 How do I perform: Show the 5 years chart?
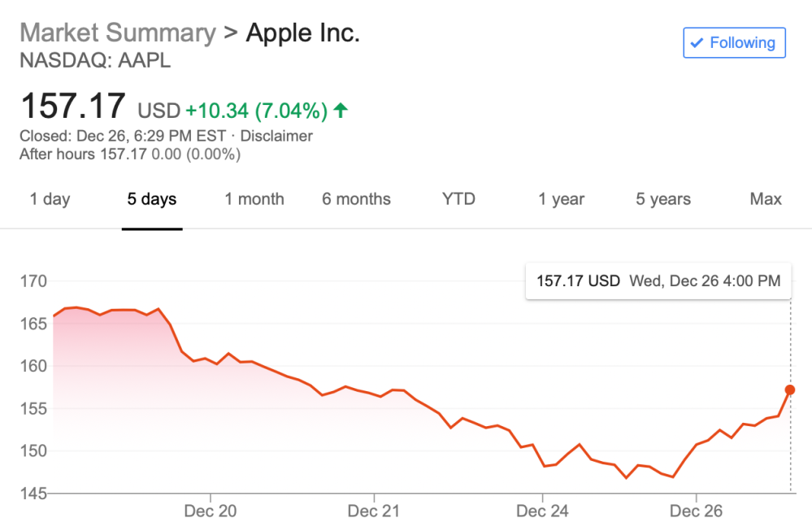click(x=663, y=199)
